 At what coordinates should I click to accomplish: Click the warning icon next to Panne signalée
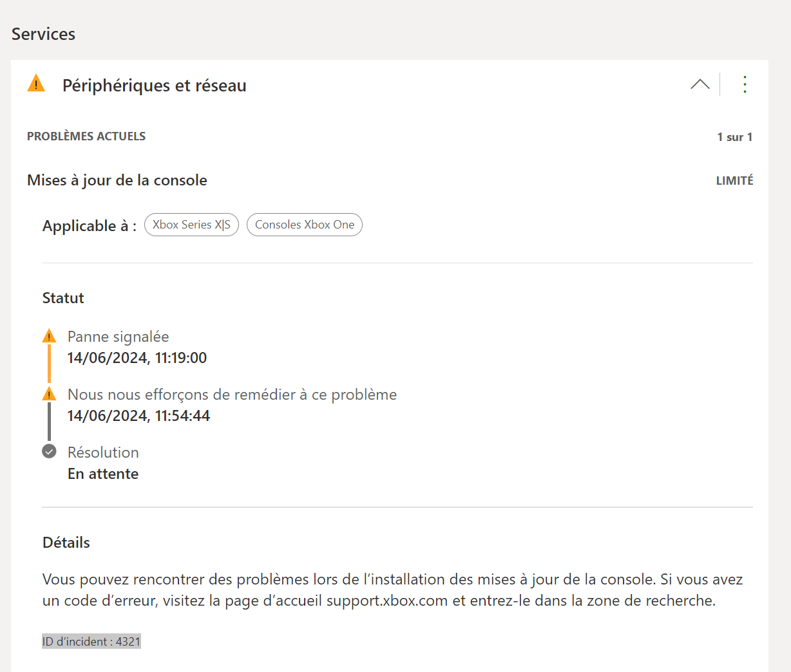click(x=49, y=336)
